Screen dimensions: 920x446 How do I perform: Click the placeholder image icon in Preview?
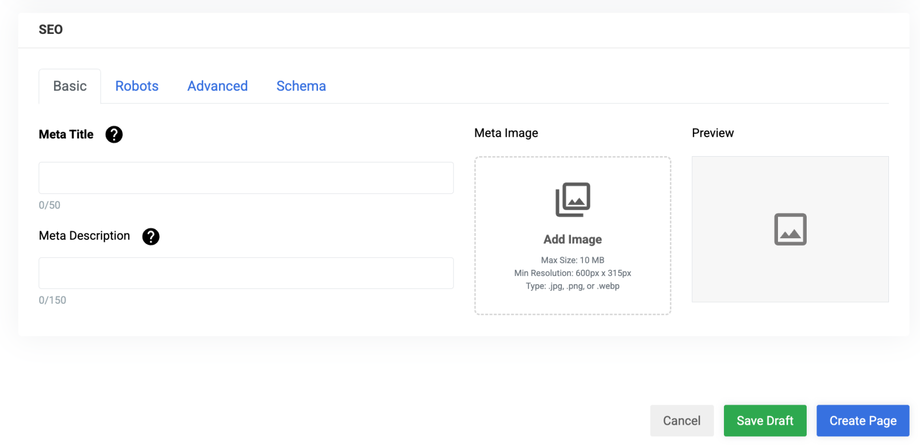click(x=790, y=230)
